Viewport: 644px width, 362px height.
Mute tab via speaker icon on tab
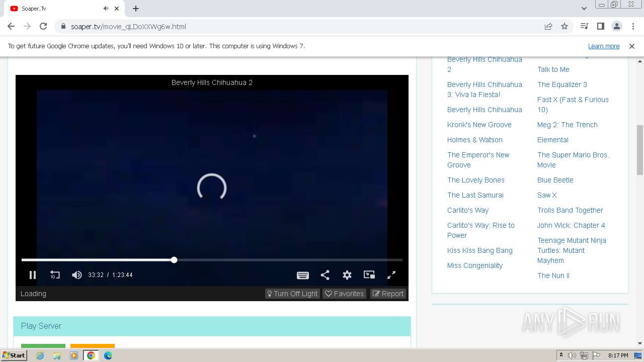click(106, 9)
